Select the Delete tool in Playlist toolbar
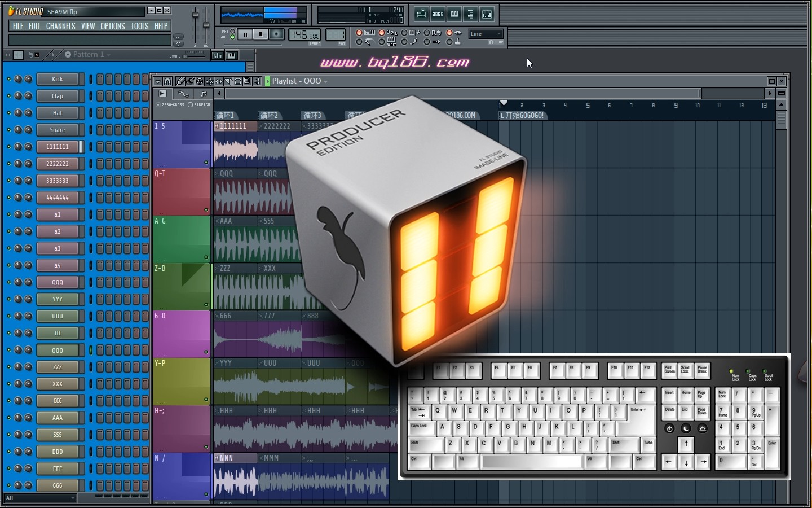This screenshot has height=508, width=812. point(200,81)
